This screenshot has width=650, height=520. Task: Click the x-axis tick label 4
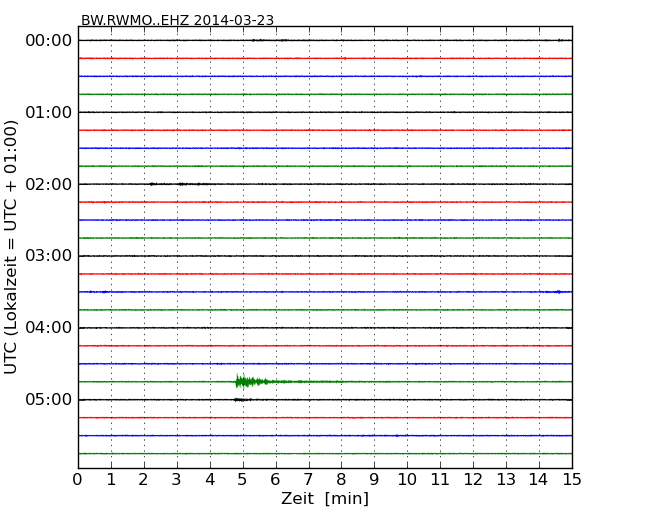[x=210, y=480]
